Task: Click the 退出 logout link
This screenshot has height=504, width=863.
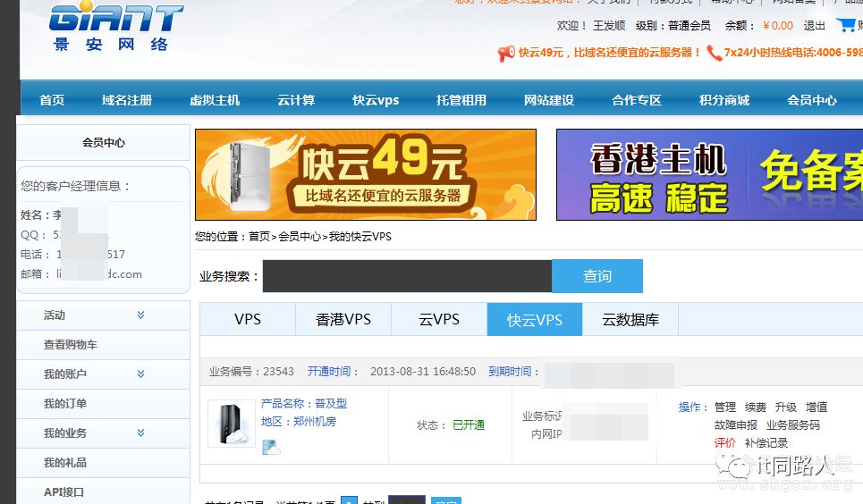Action: coord(814,26)
